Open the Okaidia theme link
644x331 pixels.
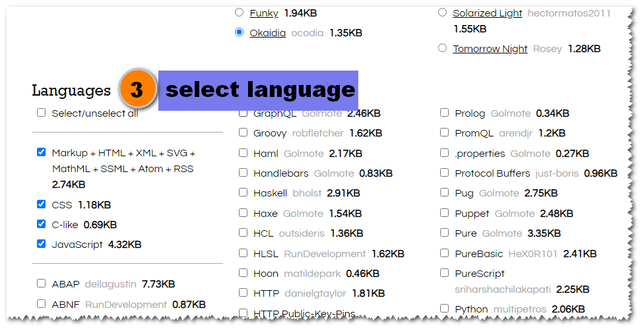[267, 33]
